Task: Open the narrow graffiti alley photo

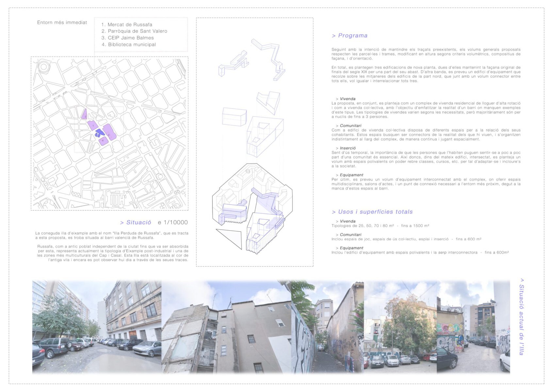Action: click(x=327, y=327)
